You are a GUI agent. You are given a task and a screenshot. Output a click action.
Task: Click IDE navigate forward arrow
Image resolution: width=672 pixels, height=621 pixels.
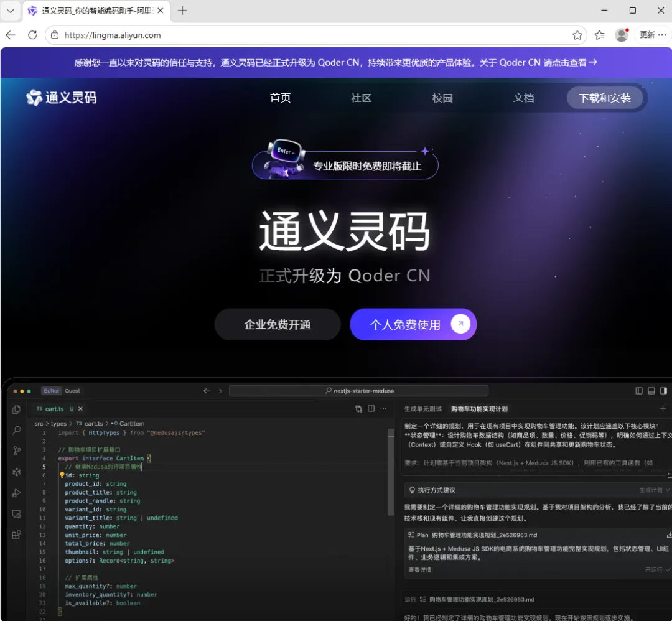(219, 391)
